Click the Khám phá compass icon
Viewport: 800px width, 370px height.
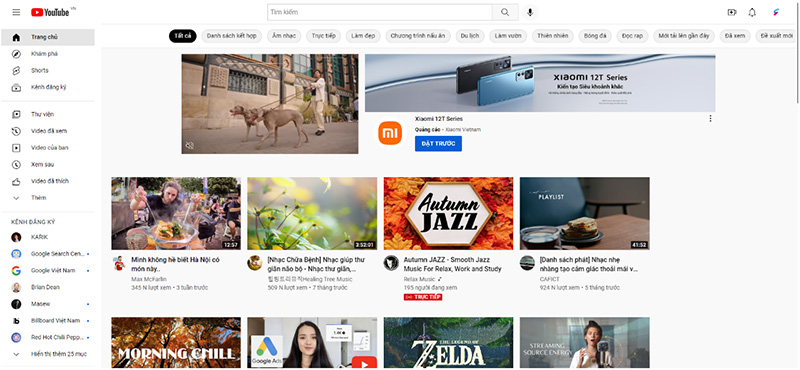16,54
